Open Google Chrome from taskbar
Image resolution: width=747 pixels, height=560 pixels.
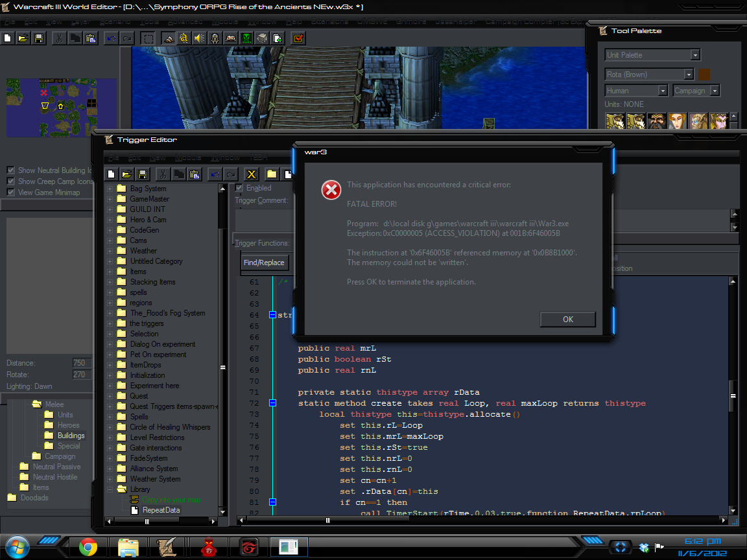pyautogui.click(x=88, y=547)
